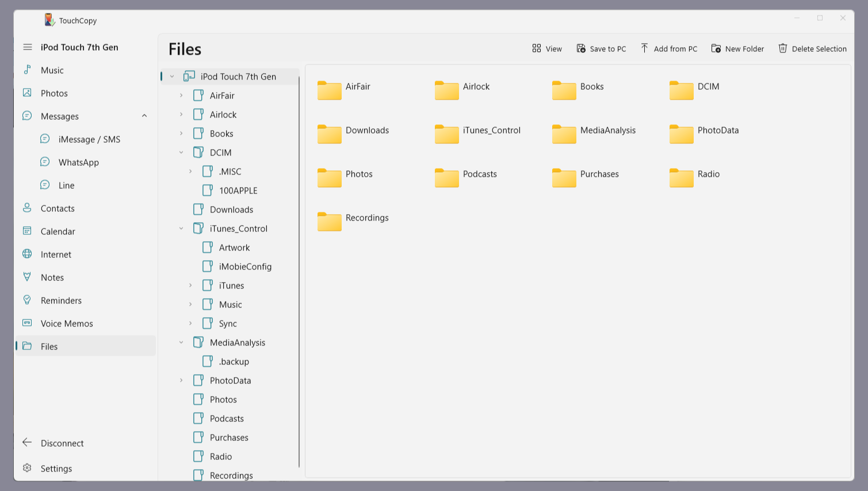Collapse the MediaAnalysis tree node

point(181,342)
